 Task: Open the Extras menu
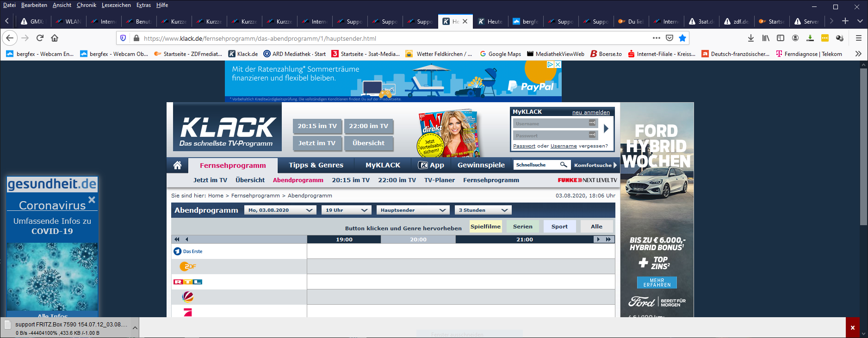click(x=143, y=5)
